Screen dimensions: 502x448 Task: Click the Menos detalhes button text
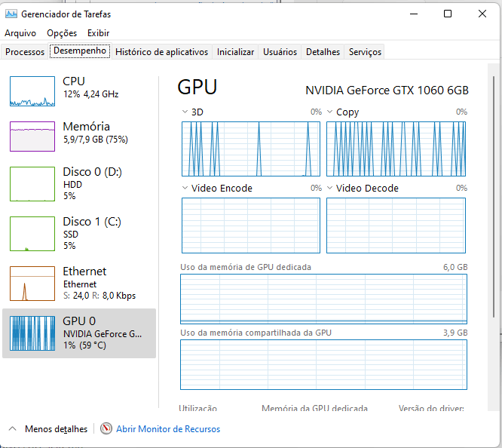click(x=56, y=429)
